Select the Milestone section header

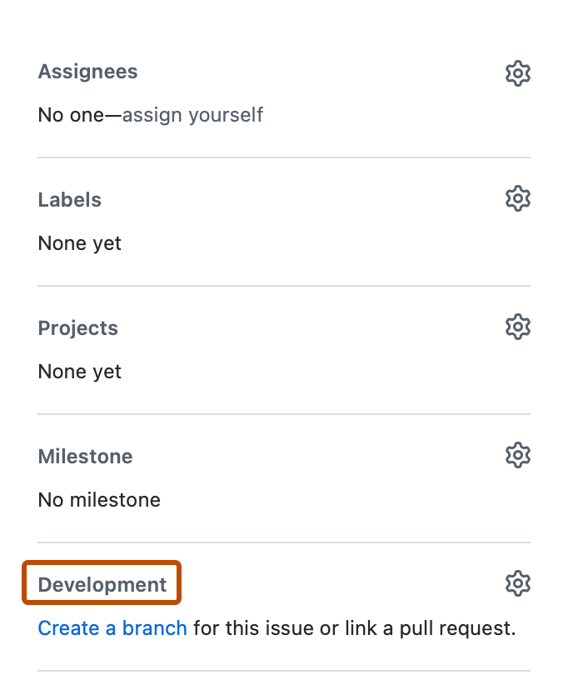click(85, 456)
